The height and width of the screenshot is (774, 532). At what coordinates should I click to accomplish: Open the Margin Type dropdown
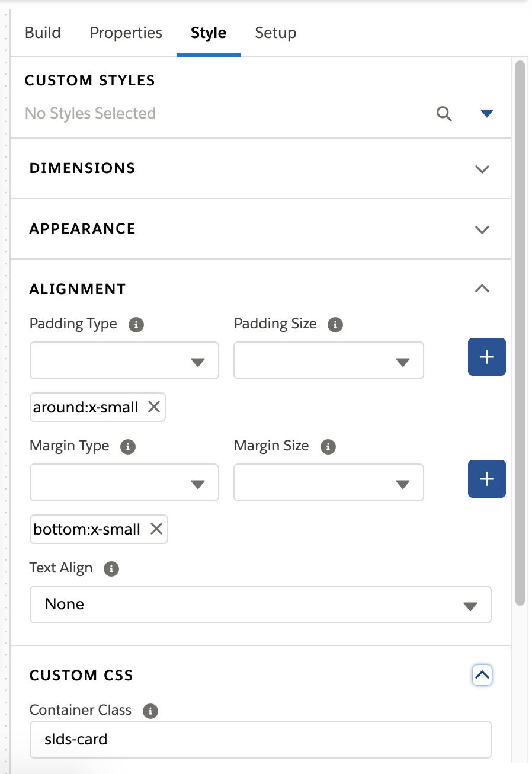(124, 482)
